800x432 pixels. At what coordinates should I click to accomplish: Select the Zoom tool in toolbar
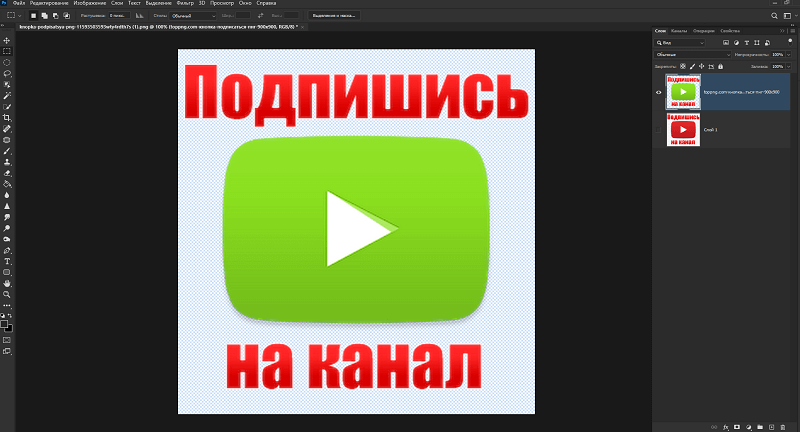[x=7, y=295]
